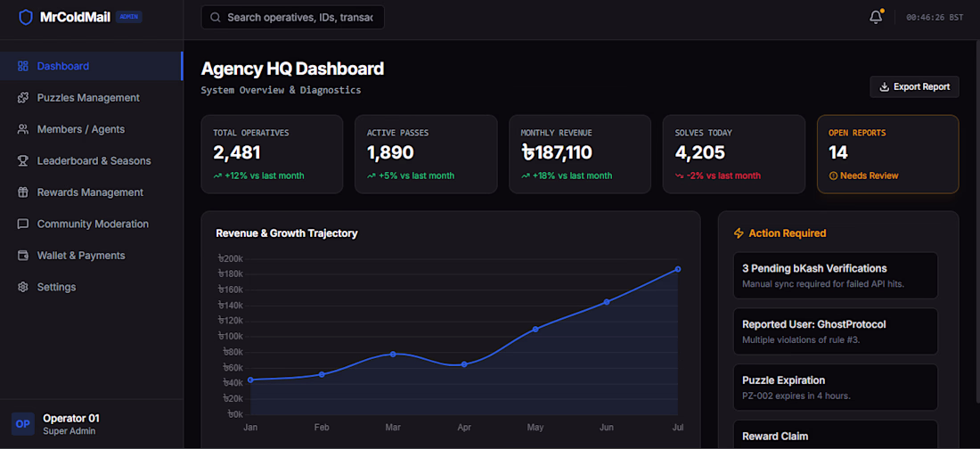Click the Jun data point on chart
This screenshot has width=980, height=449.
coord(606,302)
